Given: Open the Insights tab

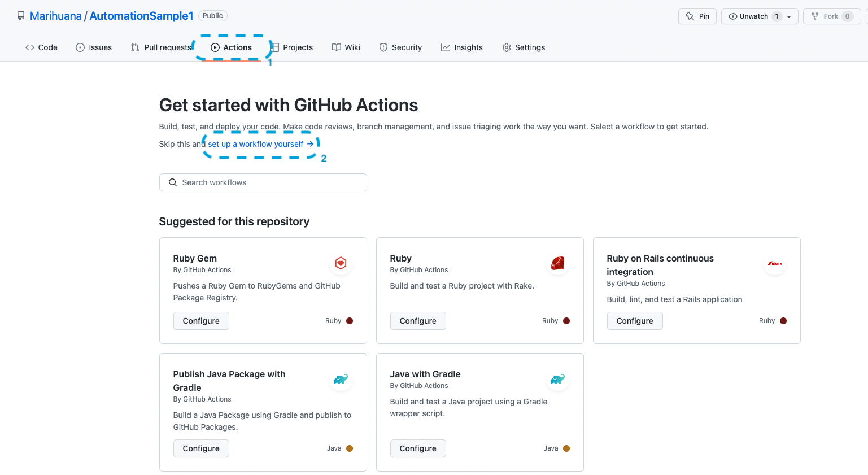Looking at the screenshot, I should pos(462,47).
